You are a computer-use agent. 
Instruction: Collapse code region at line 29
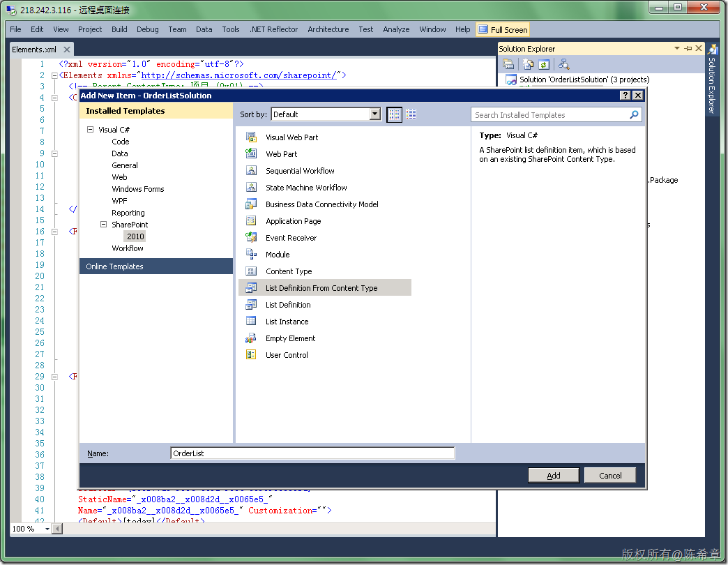coord(54,377)
